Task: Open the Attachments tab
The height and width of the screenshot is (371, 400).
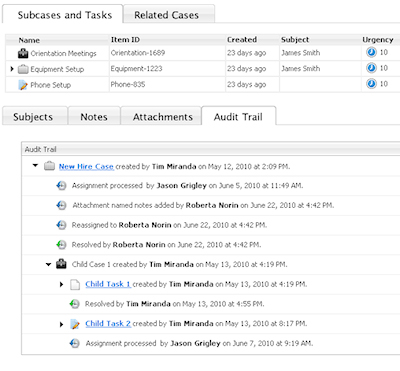Action: [x=161, y=116]
